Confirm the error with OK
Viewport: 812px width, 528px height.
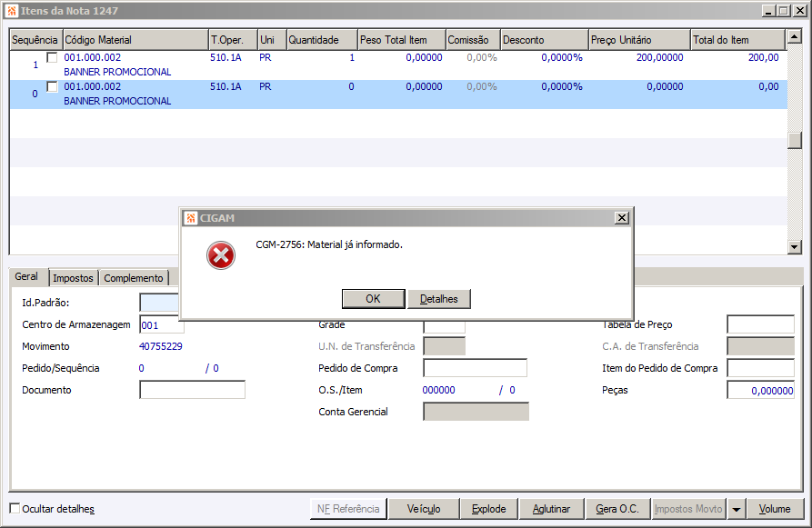[x=374, y=299]
